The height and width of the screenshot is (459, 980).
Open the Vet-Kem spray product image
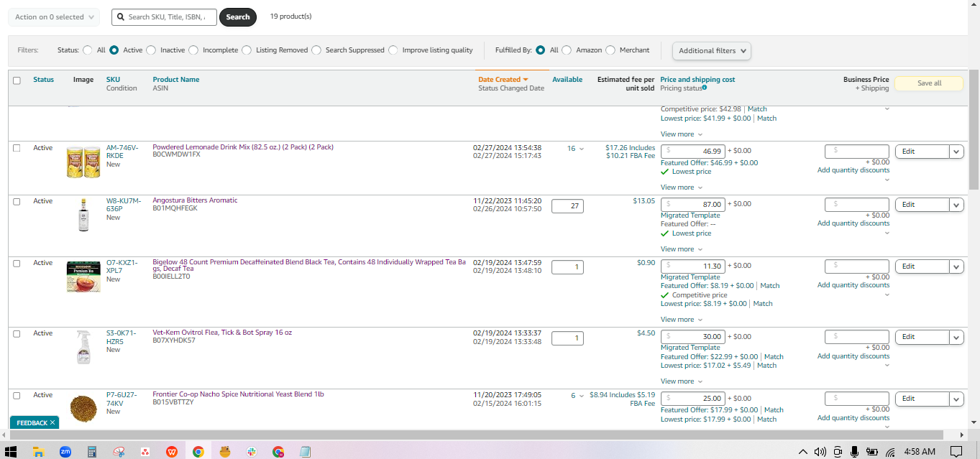coord(83,347)
